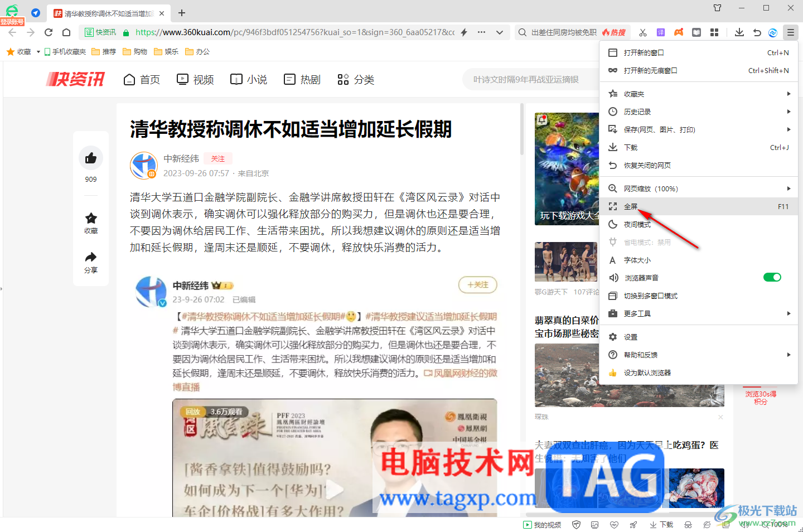The width and height of the screenshot is (803, 532).
Task: Select 字体大小 menu entry
Action: coord(699,260)
